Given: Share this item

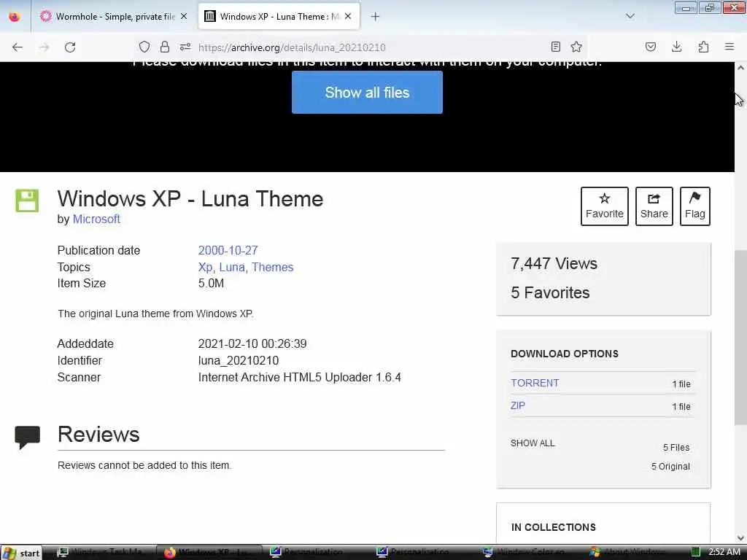Looking at the screenshot, I should (x=654, y=206).
